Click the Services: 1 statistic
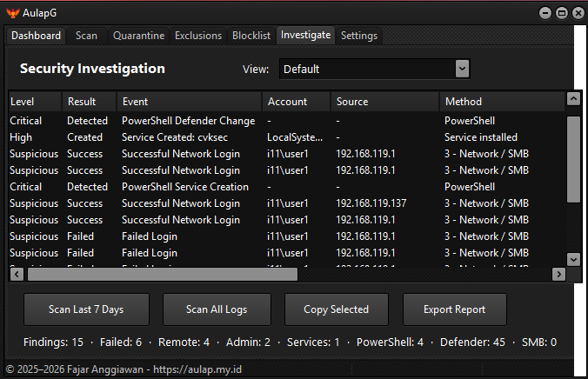Screen dimensions: 588x379 pos(313,342)
